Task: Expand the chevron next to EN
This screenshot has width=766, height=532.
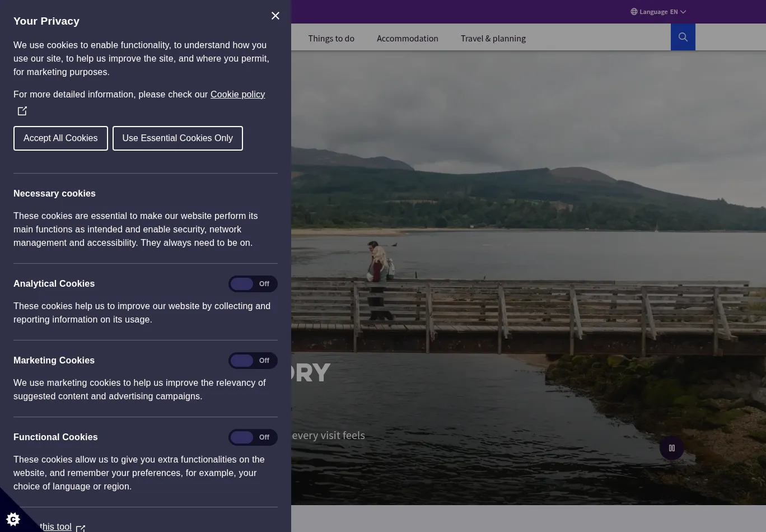Action: click(x=683, y=12)
